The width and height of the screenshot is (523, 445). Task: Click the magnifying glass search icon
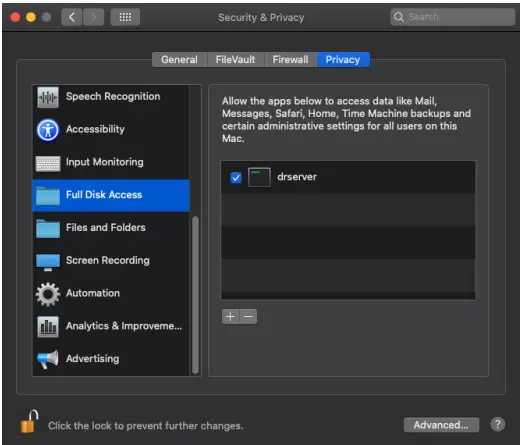[x=399, y=17]
